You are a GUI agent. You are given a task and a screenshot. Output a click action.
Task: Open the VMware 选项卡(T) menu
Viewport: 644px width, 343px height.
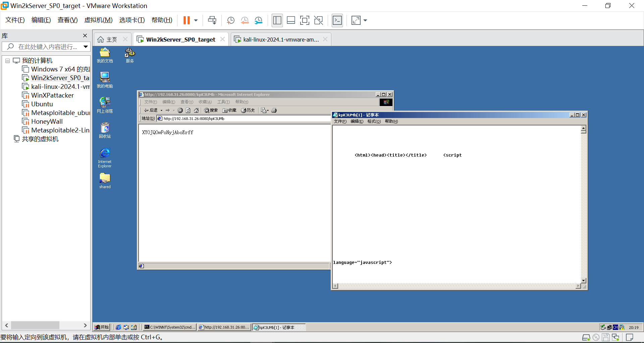coord(132,20)
